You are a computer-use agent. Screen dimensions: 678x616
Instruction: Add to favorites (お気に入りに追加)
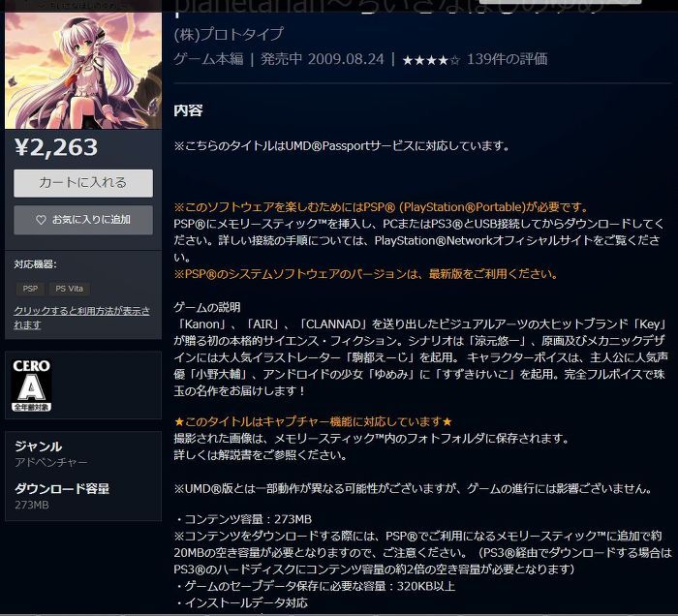coord(83,220)
